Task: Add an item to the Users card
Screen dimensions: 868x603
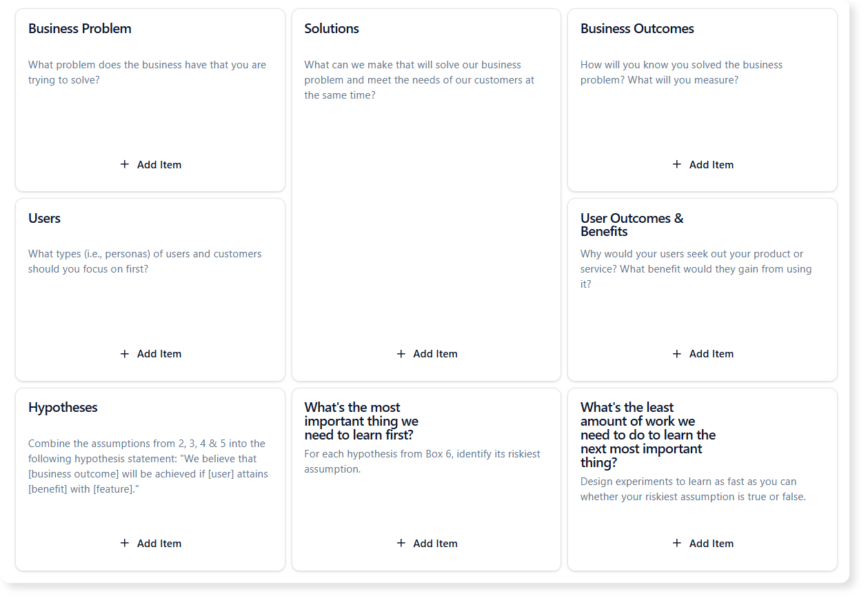Action: click(x=150, y=353)
